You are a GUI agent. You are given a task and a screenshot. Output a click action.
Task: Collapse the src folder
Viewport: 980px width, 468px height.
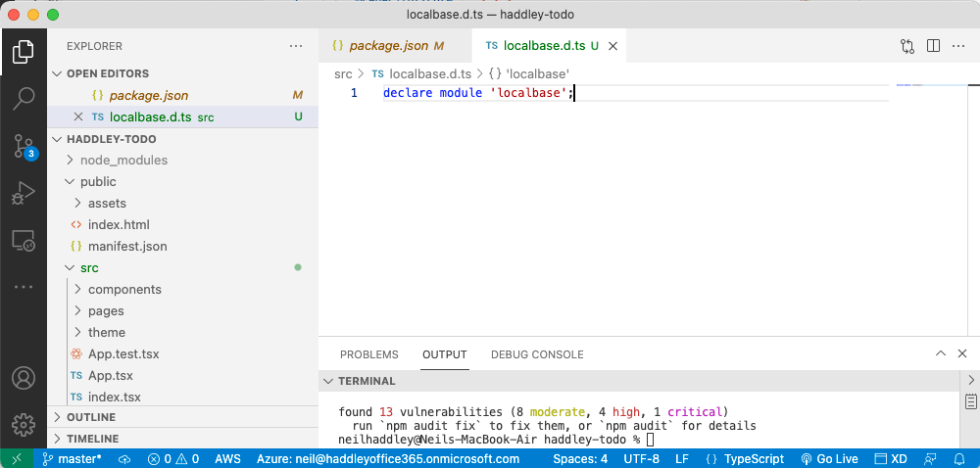click(x=89, y=267)
